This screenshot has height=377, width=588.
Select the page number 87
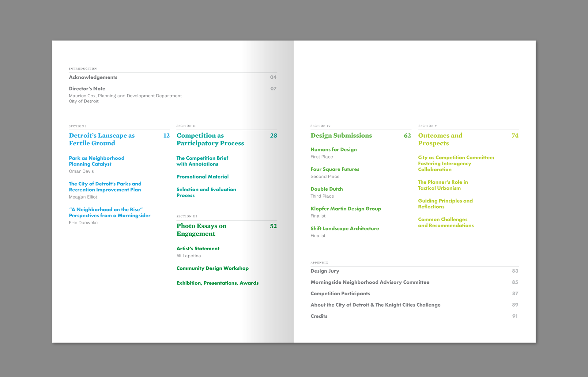(x=515, y=293)
